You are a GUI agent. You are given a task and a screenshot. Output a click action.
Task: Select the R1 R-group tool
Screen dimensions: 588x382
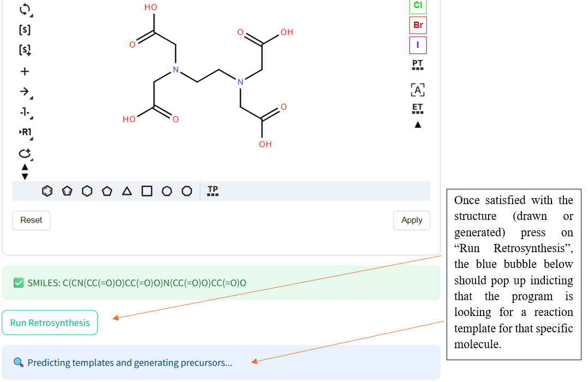point(25,132)
